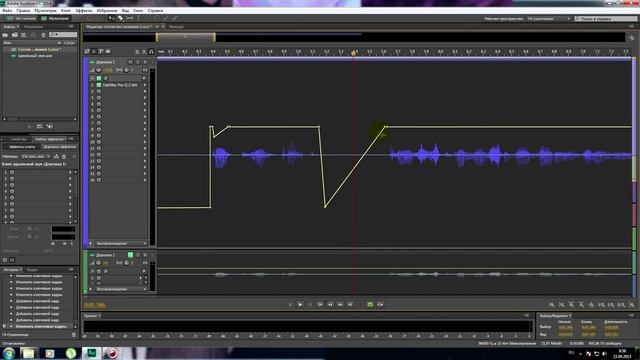
Task: Click the first zoom icon in bottom right row
Action: pos(552,305)
